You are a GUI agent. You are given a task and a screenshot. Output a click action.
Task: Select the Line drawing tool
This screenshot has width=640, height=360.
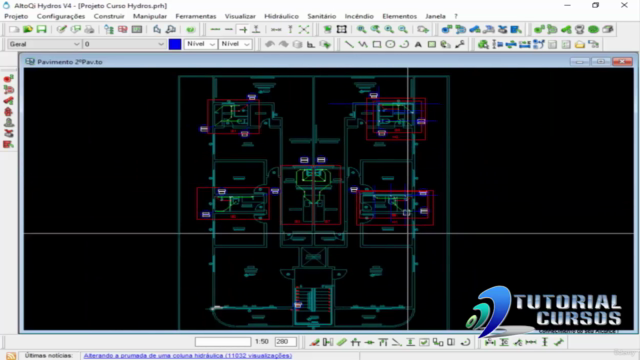click(x=349, y=44)
